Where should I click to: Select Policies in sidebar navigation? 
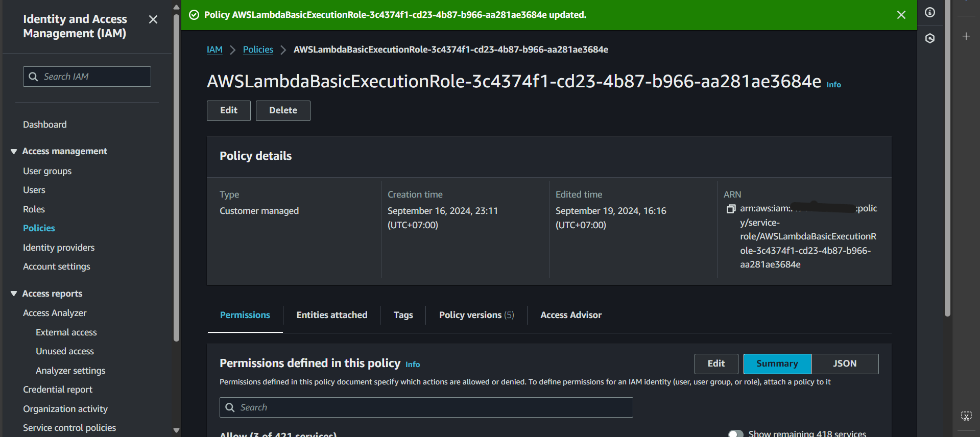coord(39,228)
